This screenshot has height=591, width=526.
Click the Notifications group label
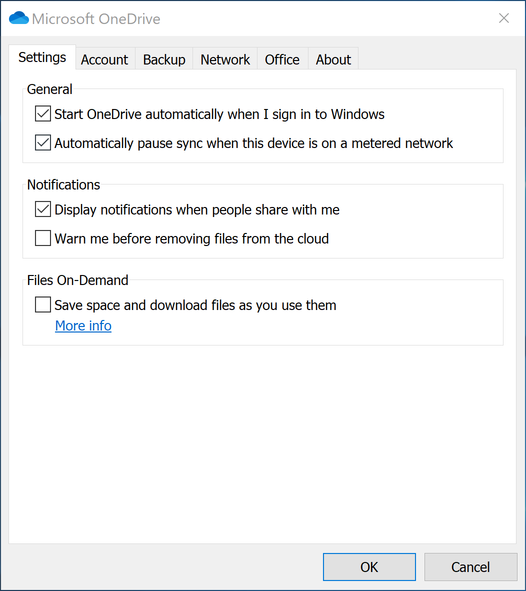pos(64,185)
